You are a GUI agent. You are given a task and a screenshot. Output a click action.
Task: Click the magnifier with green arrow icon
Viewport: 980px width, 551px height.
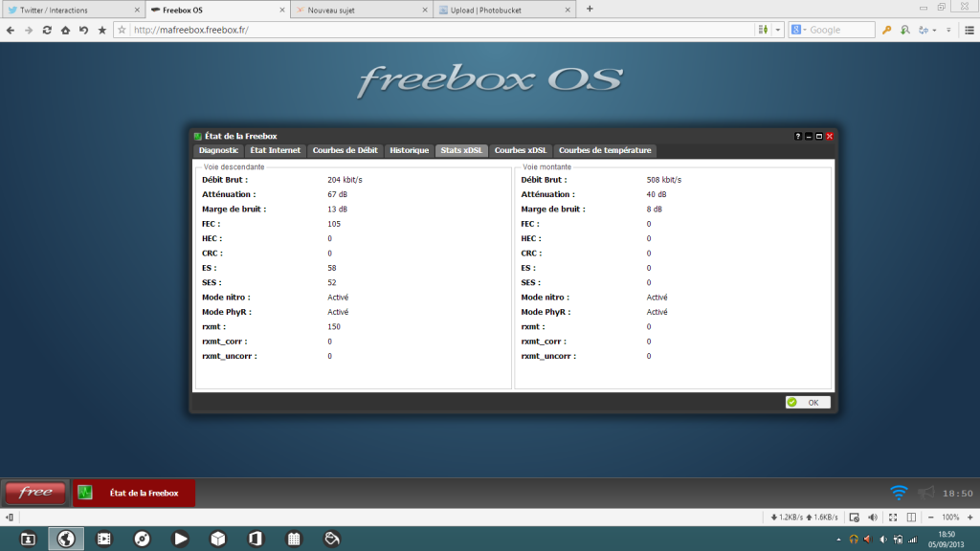coord(905,30)
